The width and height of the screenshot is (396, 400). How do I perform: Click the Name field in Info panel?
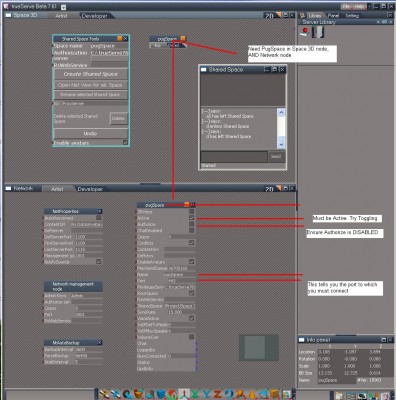tap(336, 380)
